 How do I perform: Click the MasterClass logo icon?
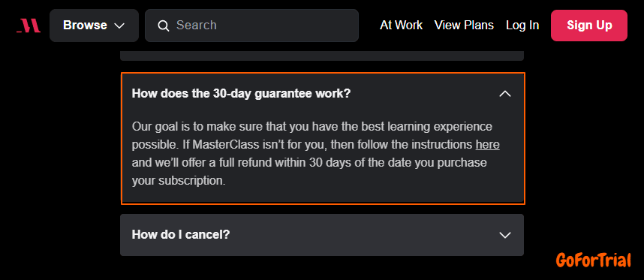(x=29, y=26)
